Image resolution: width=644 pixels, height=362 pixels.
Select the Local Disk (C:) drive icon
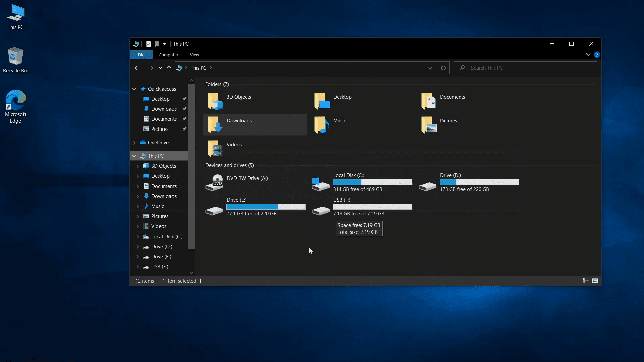coord(320,184)
